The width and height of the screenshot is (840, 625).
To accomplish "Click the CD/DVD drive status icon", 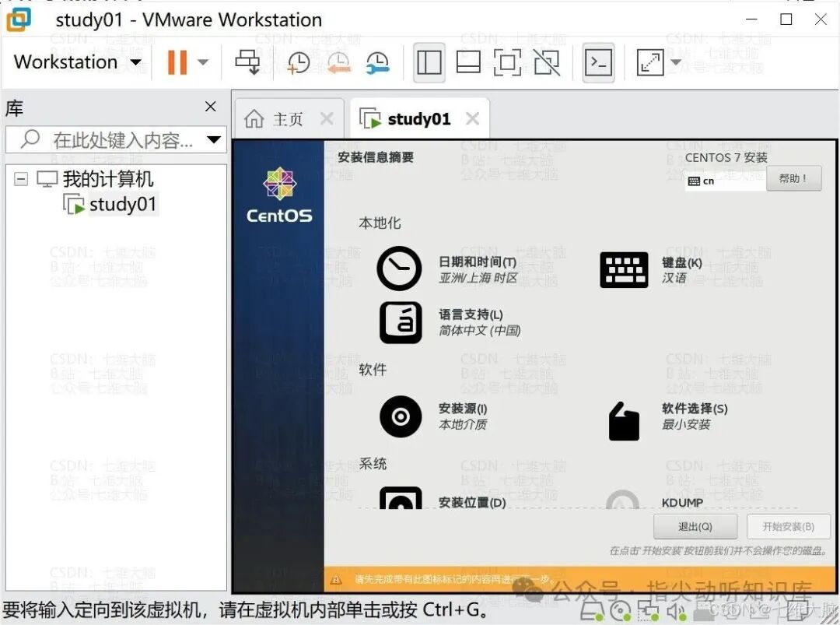I will [x=621, y=612].
